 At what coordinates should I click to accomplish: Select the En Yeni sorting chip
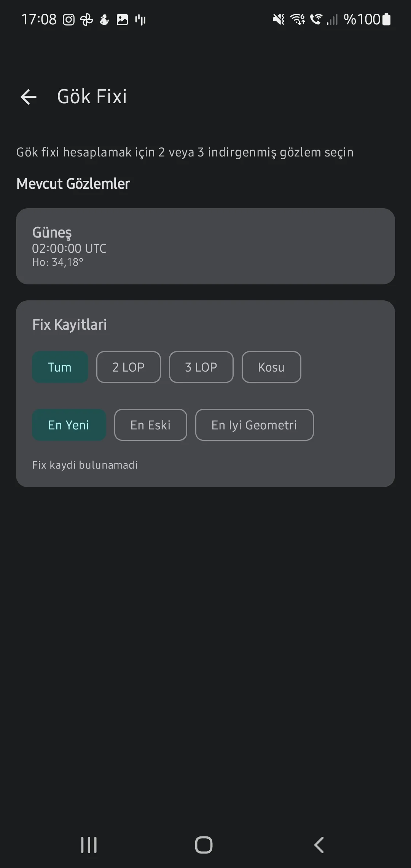69,425
